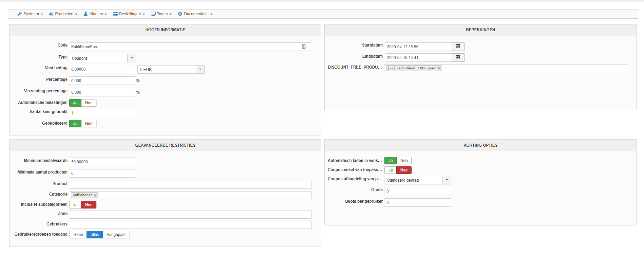Select Geen for Gebruikersgroepen toegang

pyautogui.click(x=78, y=235)
